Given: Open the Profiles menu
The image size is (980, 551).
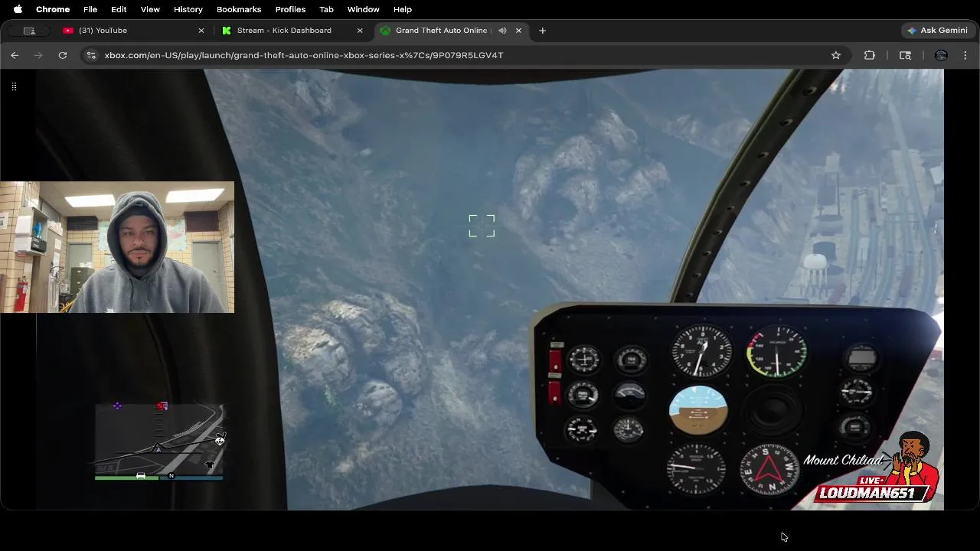Looking at the screenshot, I should click(290, 9).
